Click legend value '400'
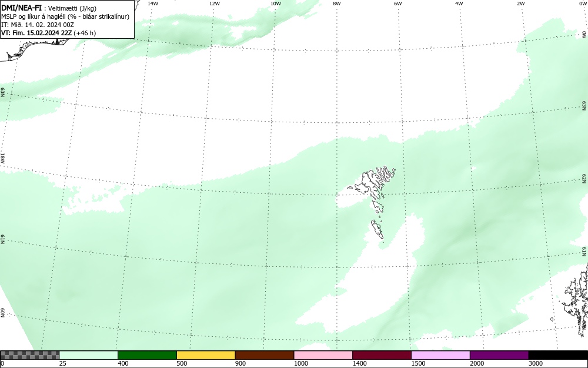Image resolution: width=588 pixels, height=368 pixels. click(x=123, y=363)
